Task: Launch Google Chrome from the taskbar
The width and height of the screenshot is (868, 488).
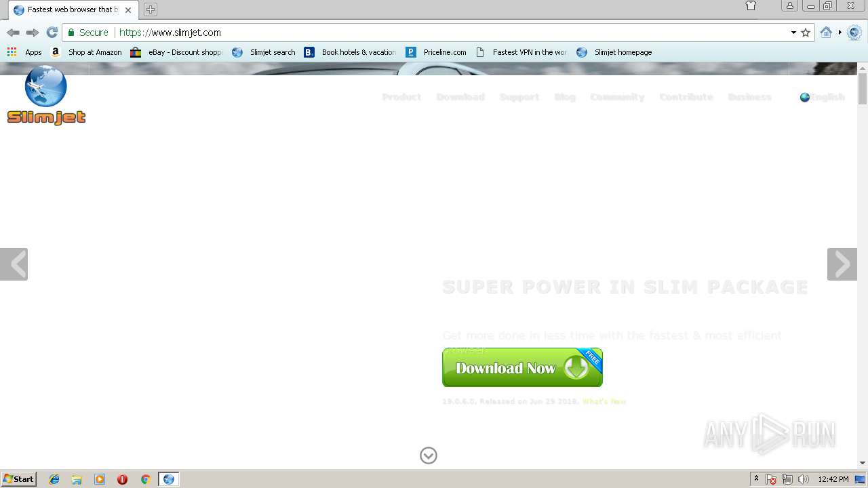Action: click(145, 479)
